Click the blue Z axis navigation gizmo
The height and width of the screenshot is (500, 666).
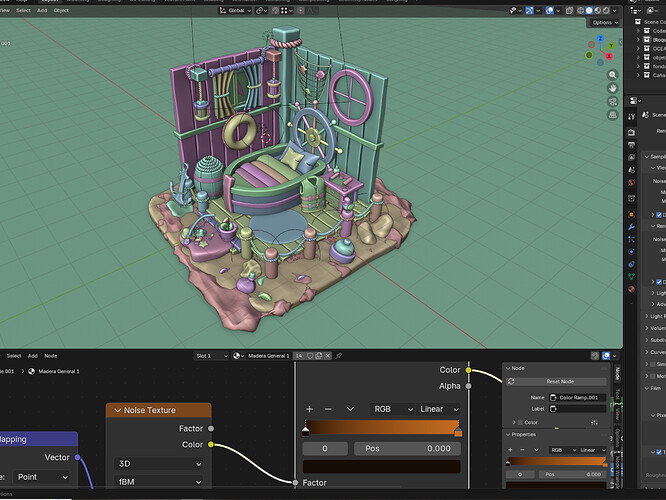pyautogui.click(x=600, y=39)
